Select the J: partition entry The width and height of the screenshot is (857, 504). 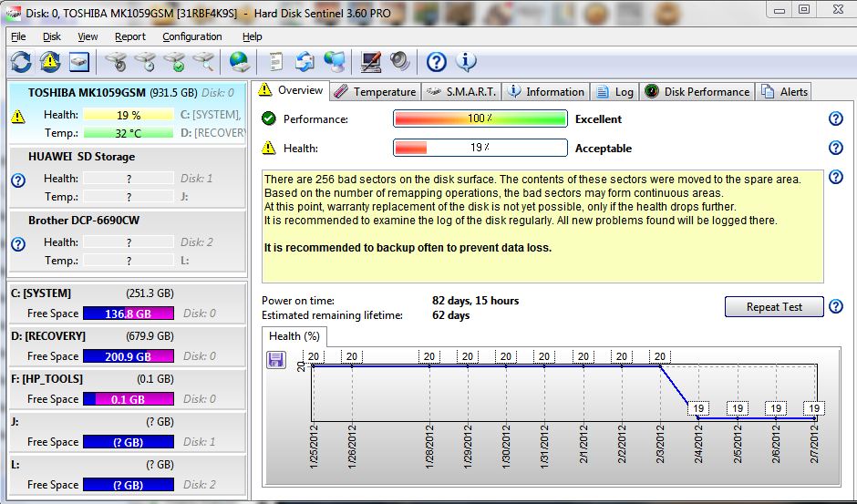tap(128, 432)
